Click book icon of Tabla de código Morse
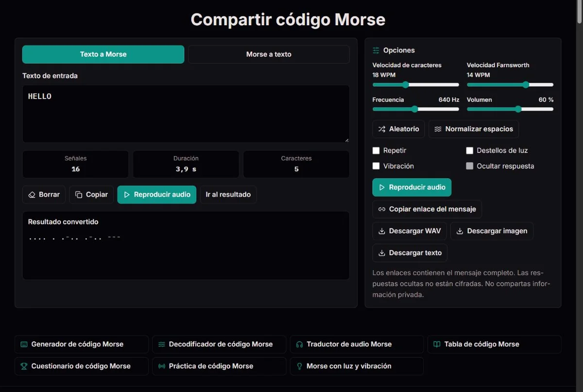Screen dimensions: 583x392 (x=437, y=344)
